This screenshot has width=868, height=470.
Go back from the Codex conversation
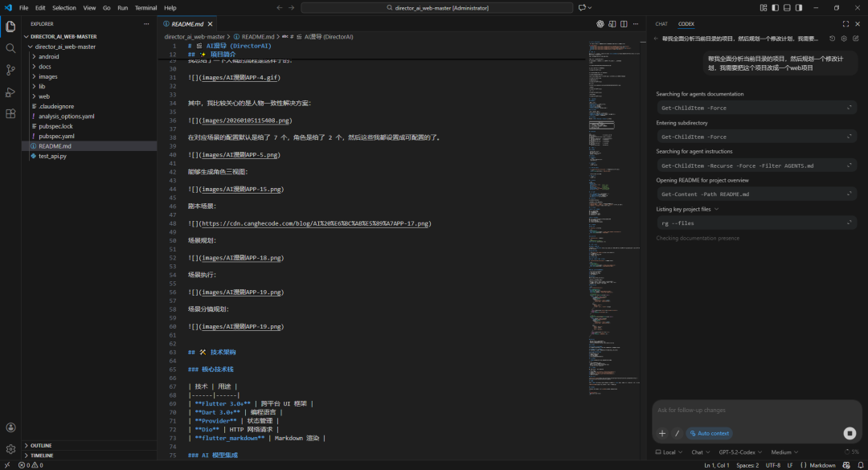point(656,39)
